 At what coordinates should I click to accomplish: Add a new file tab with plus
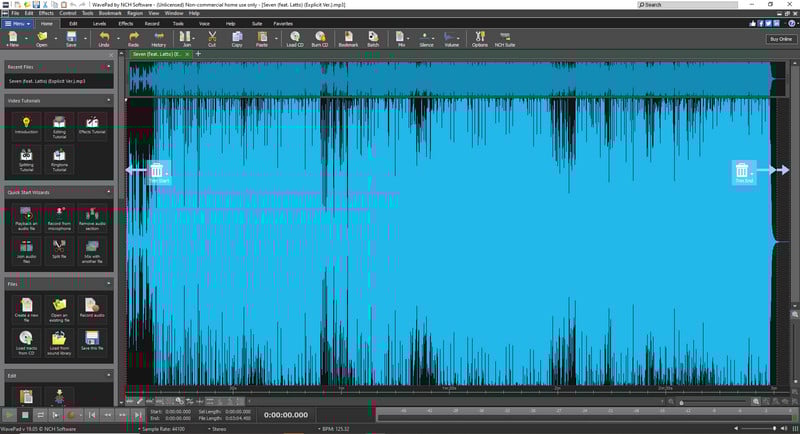(198, 54)
